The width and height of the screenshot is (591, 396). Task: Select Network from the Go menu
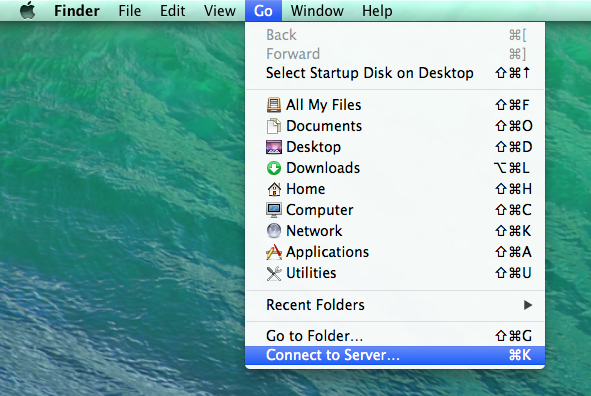[x=395, y=231]
